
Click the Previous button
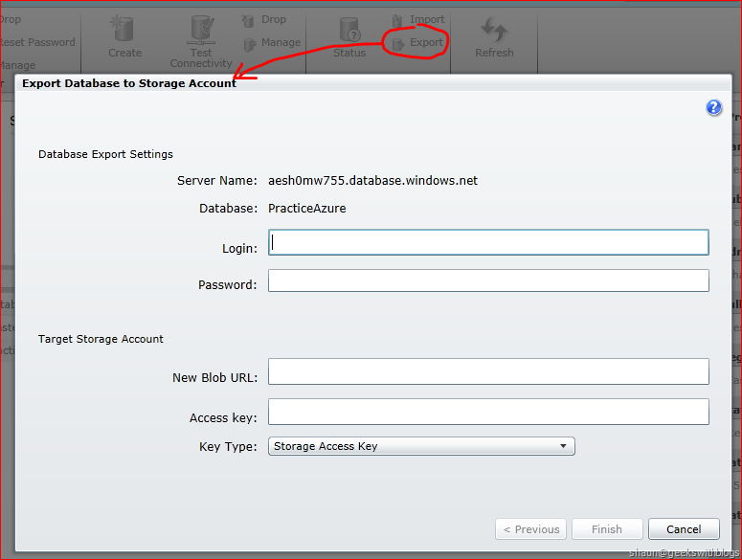point(531,528)
